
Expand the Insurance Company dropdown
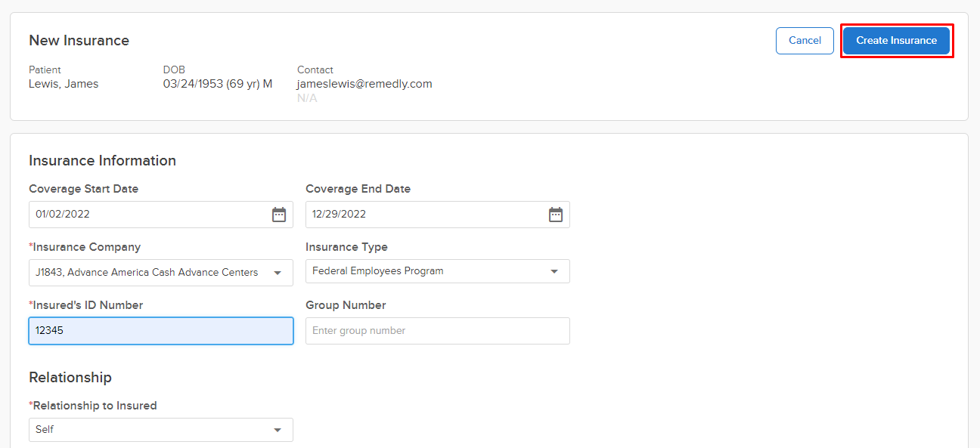(x=161, y=273)
